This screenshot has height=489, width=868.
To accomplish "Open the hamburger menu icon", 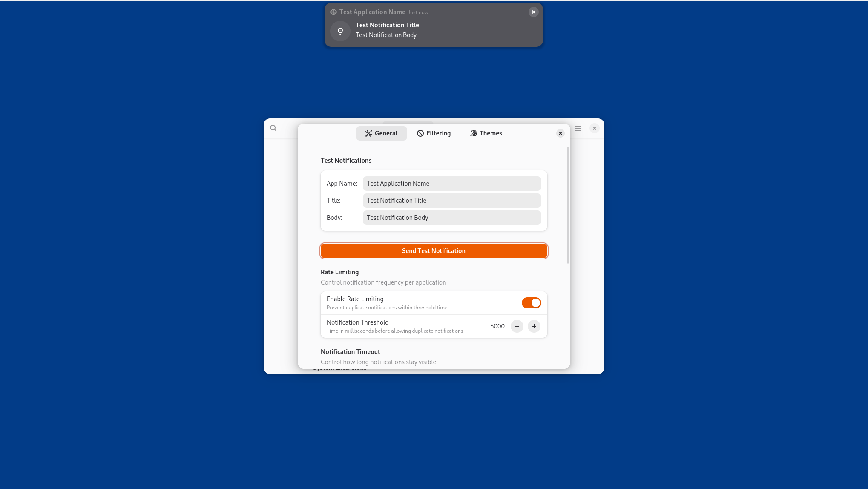I will click(578, 128).
